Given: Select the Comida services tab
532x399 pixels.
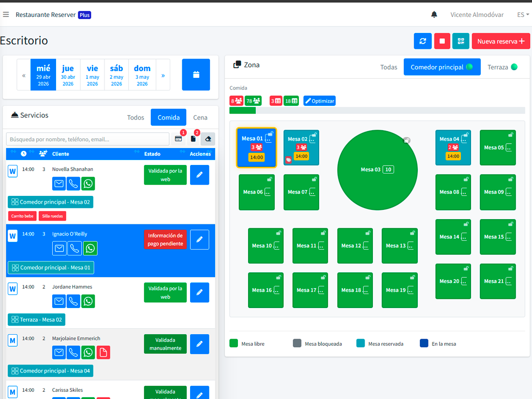Looking at the screenshot, I should (x=169, y=118).
